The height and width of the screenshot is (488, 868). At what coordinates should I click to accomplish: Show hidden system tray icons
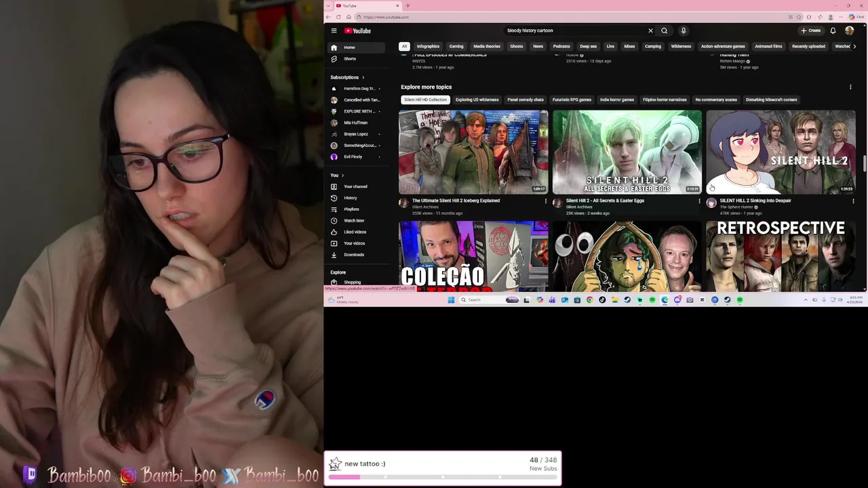pyautogui.click(x=806, y=300)
